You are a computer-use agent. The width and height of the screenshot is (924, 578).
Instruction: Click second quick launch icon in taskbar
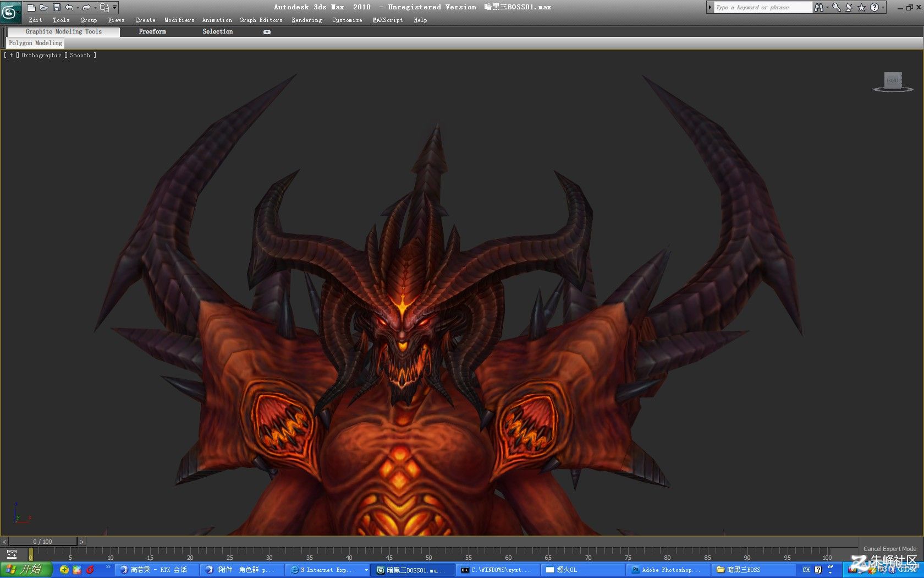pyautogui.click(x=77, y=570)
